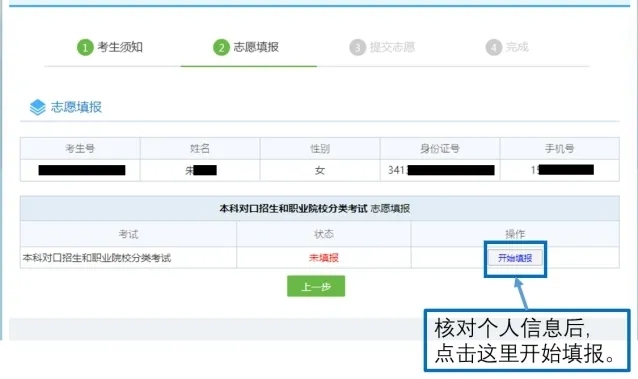Screen dimensions: 638x379
Task: Click the green number 1 step circle
Action: tap(85, 48)
